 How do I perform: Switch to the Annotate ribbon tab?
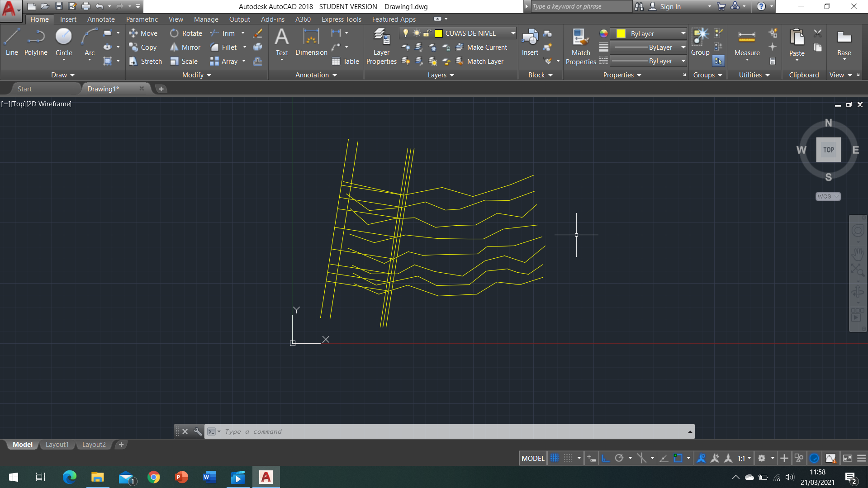tap(101, 19)
